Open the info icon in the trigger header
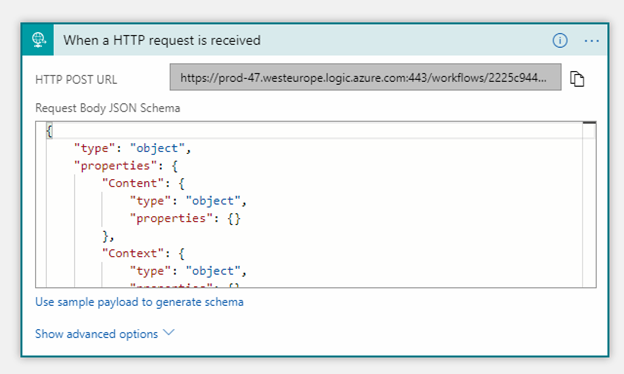Screen dimensions: 624x374 click(560, 40)
